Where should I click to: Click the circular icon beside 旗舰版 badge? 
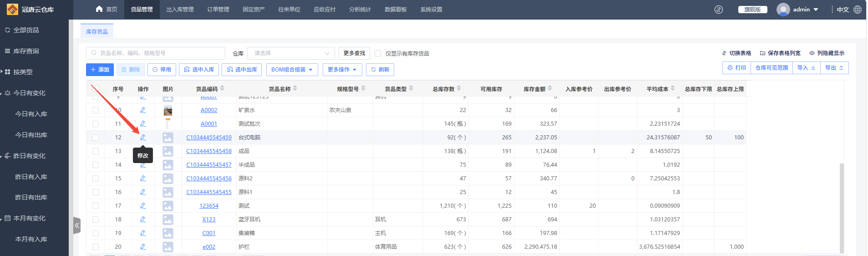719,10
